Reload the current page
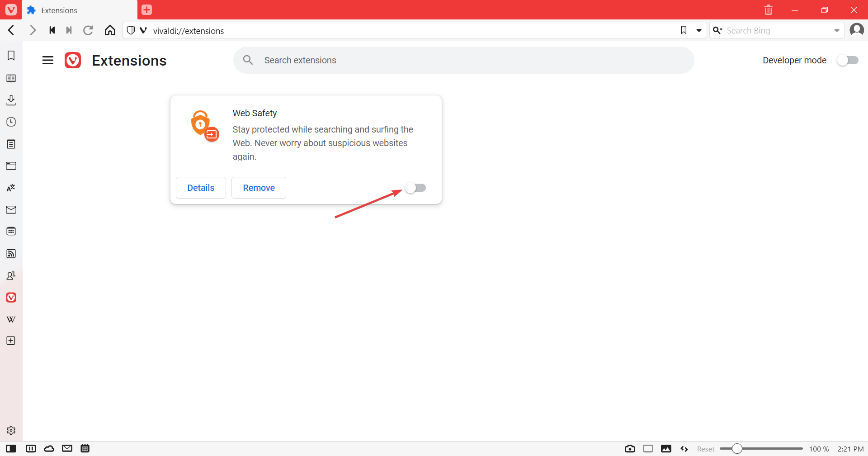This screenshot has width=868, height=456. 88,30
